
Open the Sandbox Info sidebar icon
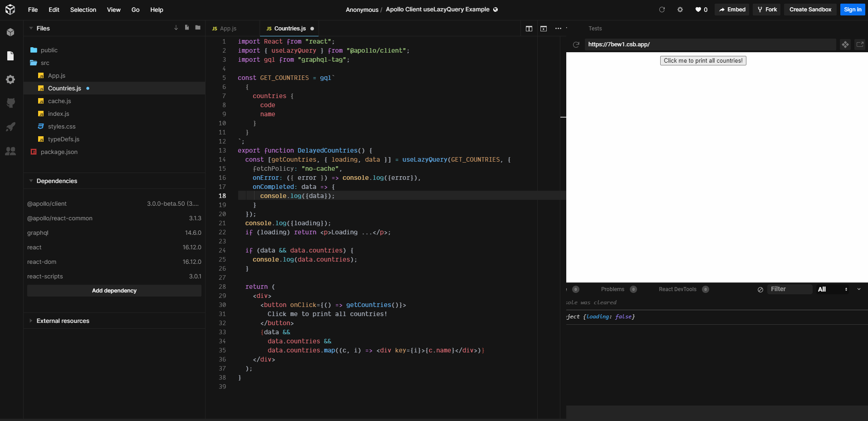(x=10, y=32)
